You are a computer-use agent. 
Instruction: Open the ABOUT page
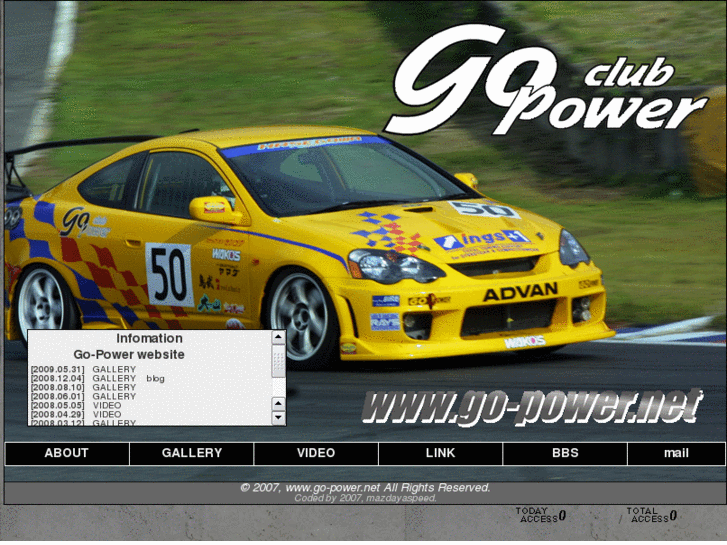pos(67,453)
